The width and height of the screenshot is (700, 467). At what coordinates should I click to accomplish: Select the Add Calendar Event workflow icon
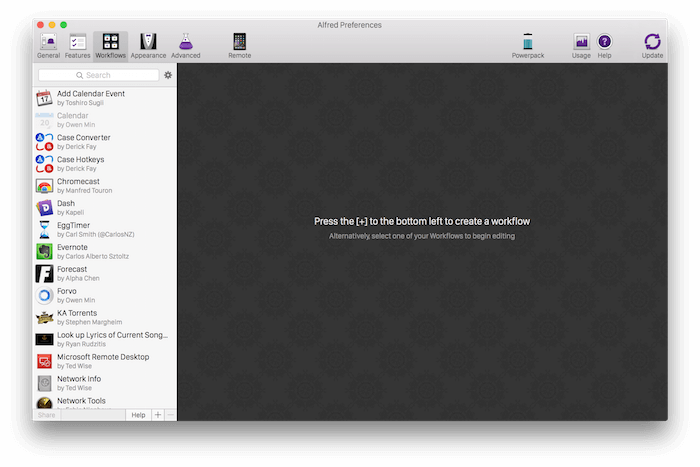(x=44, y=98)
